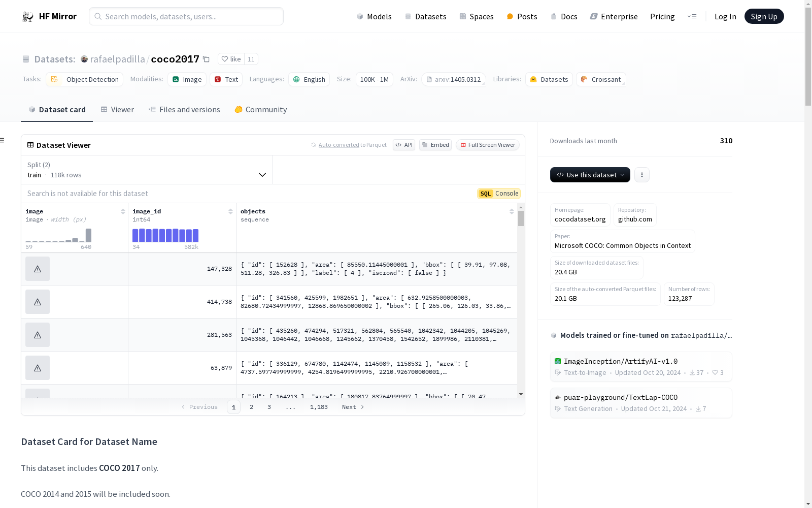Open the SQL Console
The image size is (812, 508).
click(x=499, y=194)
